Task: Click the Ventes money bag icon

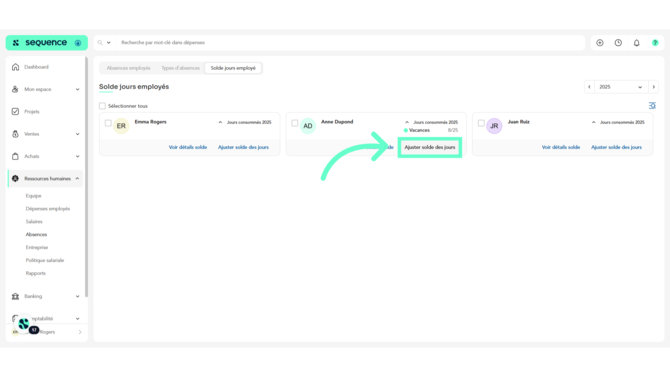Action: (15, 134)
